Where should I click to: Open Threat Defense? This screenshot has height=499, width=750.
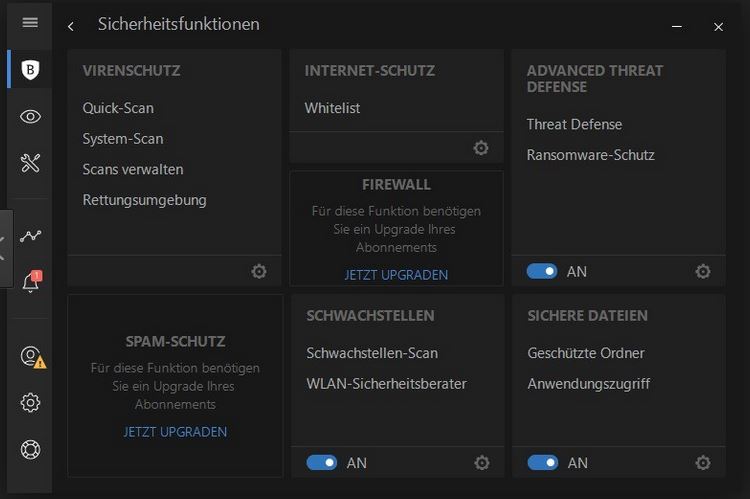(x=574, y=124)
